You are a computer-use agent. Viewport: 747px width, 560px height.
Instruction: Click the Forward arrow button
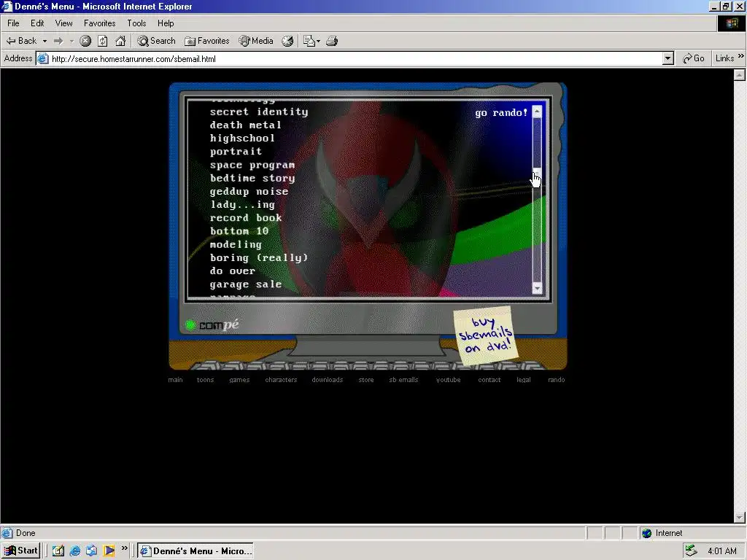coord(58,41)
